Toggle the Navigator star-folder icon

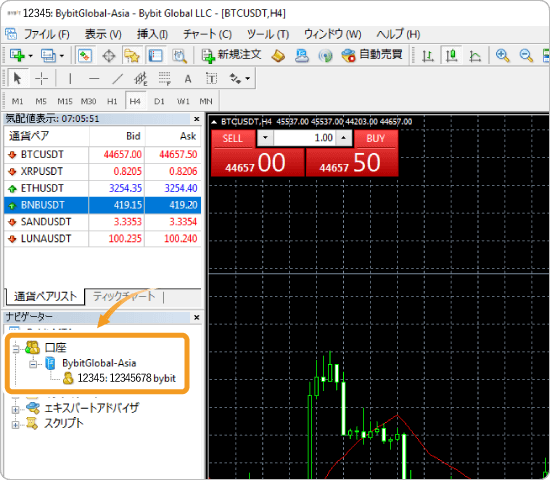coord(132,56)
